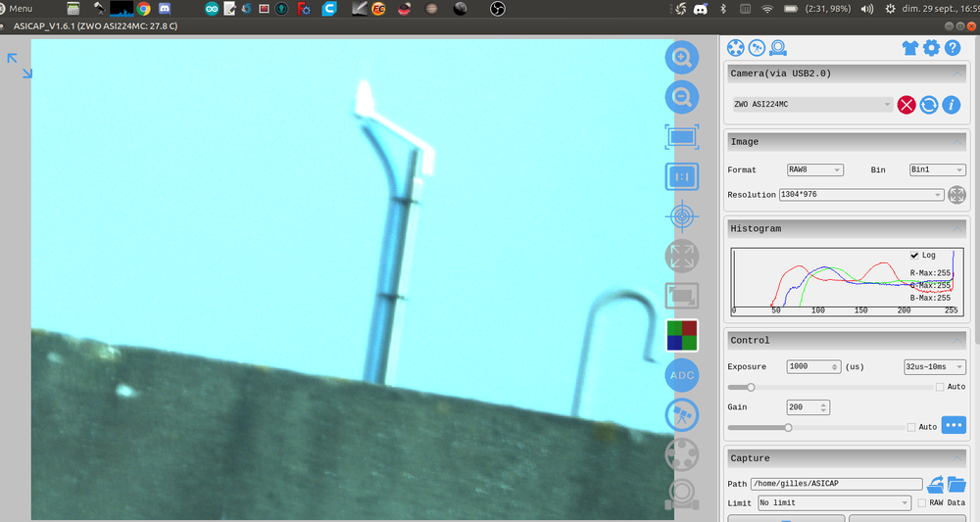Open the Wi-Fi network indicator
This screenshot has width=980, height=522.
767,9
